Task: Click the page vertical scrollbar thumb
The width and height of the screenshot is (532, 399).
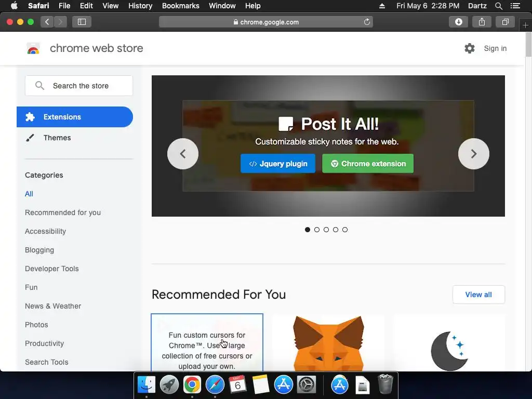Action: pyautogui.click(x=528, y=45)
